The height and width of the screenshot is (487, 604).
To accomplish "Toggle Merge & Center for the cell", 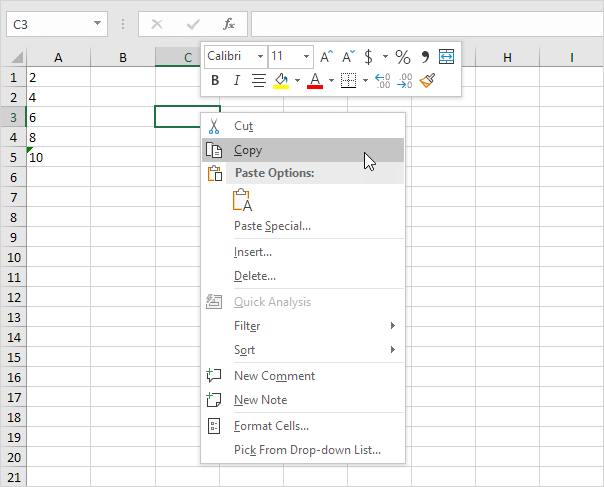I will [x=446, y=56].
